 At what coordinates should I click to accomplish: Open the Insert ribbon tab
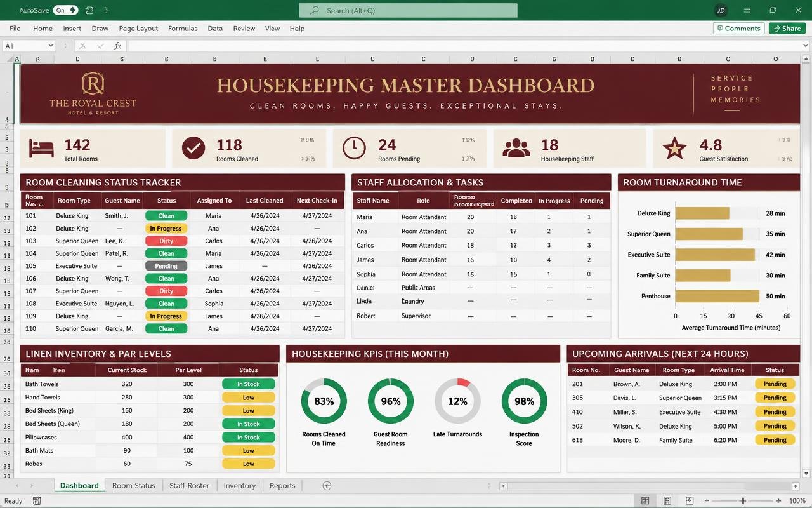[72, 29]
